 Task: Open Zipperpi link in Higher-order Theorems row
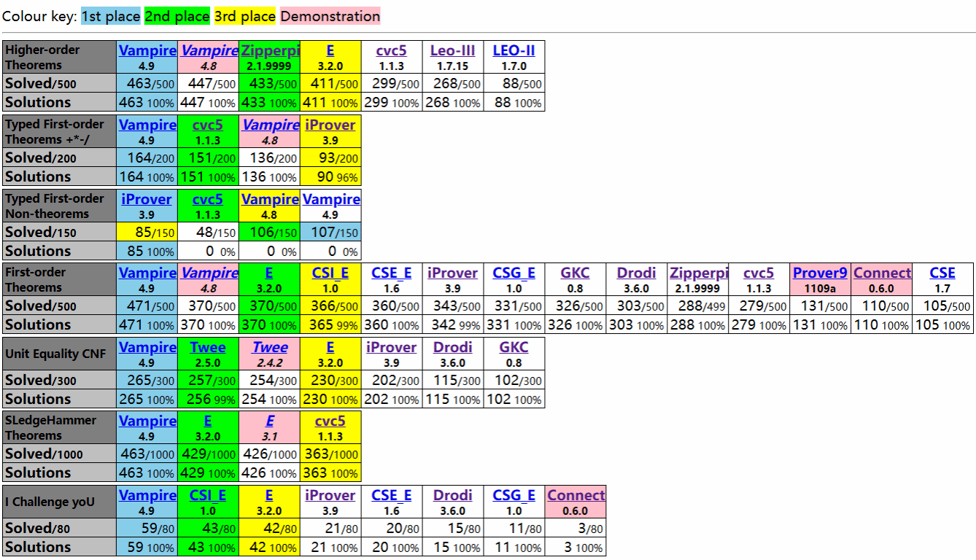point(269,50)
